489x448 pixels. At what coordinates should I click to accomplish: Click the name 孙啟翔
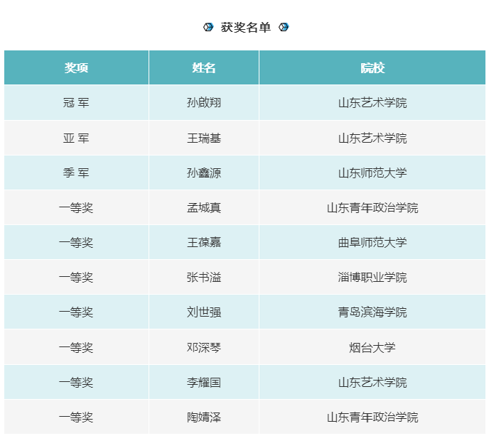point(204,103)
